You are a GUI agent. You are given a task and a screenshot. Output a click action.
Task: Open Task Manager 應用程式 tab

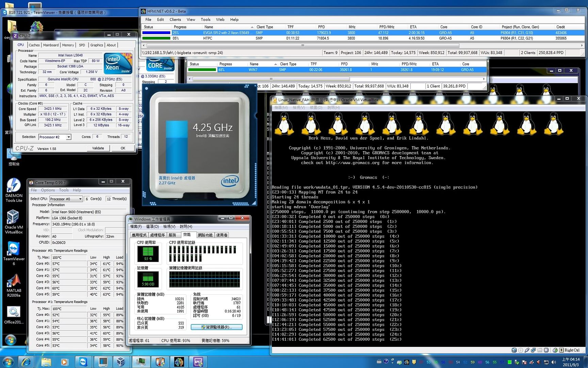click(139, 235)
